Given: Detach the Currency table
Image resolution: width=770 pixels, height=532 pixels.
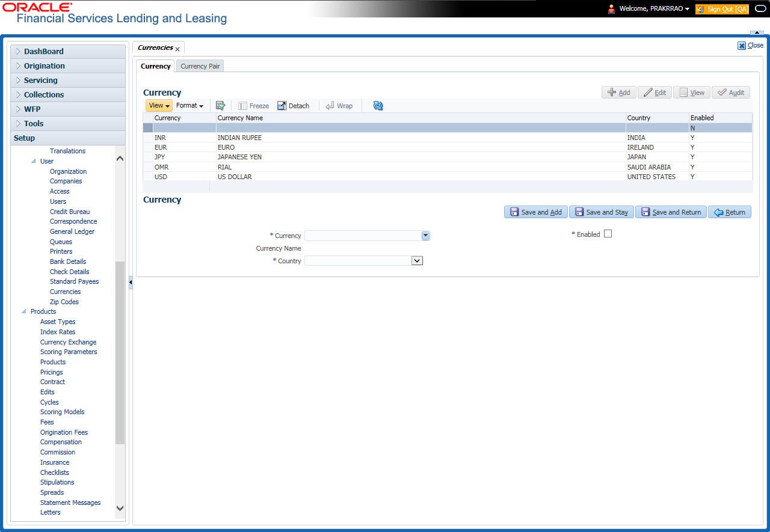Looking at the screenshot, I should [x=293, y=106].
